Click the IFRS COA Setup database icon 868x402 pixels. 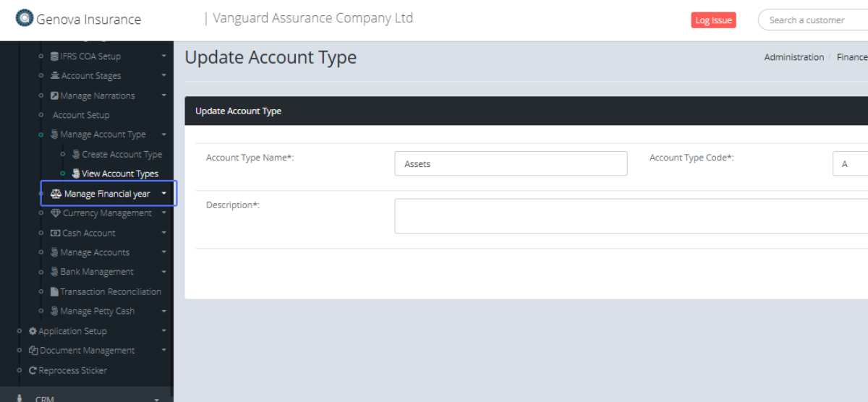coord(54,56)
